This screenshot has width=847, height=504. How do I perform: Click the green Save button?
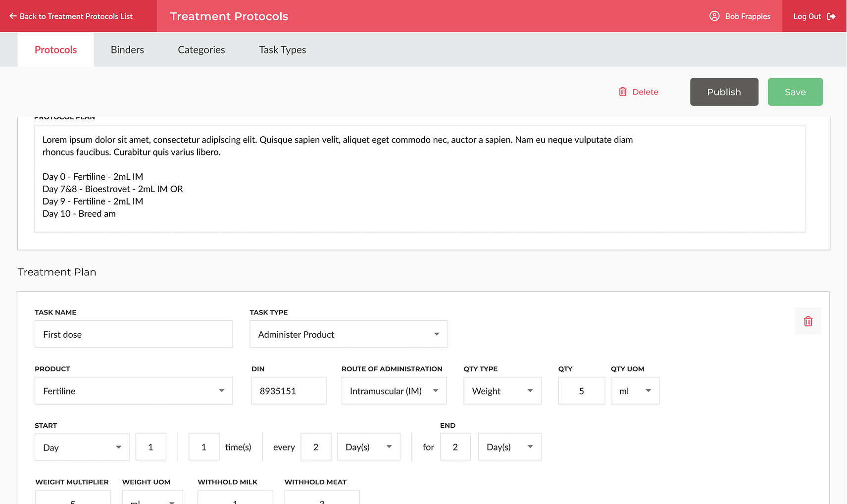click(x=795, y=92)
